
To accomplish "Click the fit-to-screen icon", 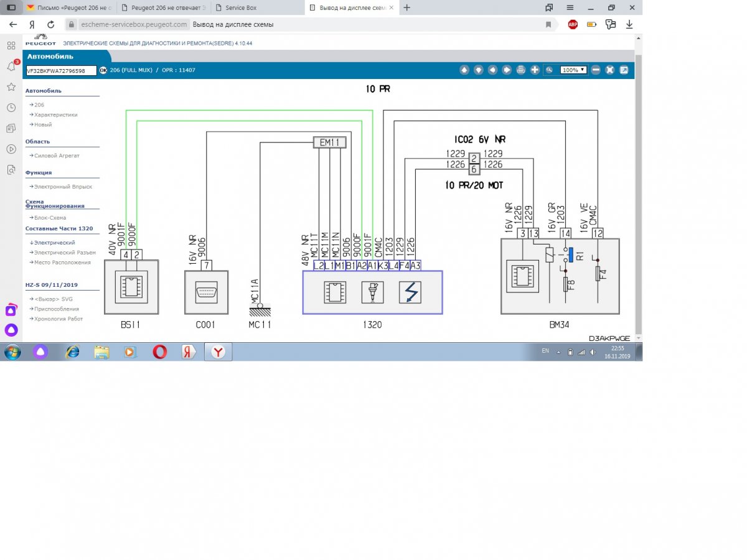I will coord(610,70).
